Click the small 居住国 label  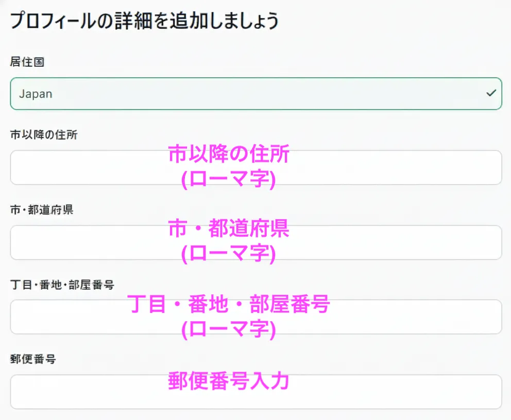tap(27, 62)
